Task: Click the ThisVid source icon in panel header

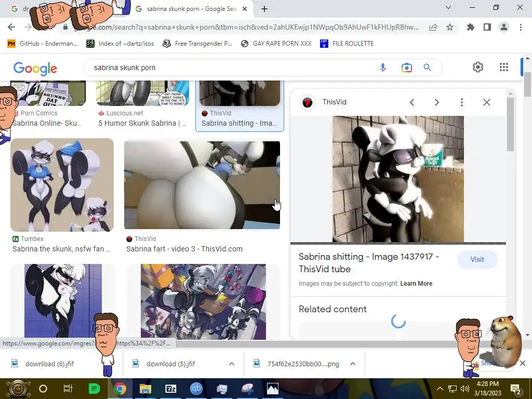Action: pyautogui.click(x=308, y=102)
